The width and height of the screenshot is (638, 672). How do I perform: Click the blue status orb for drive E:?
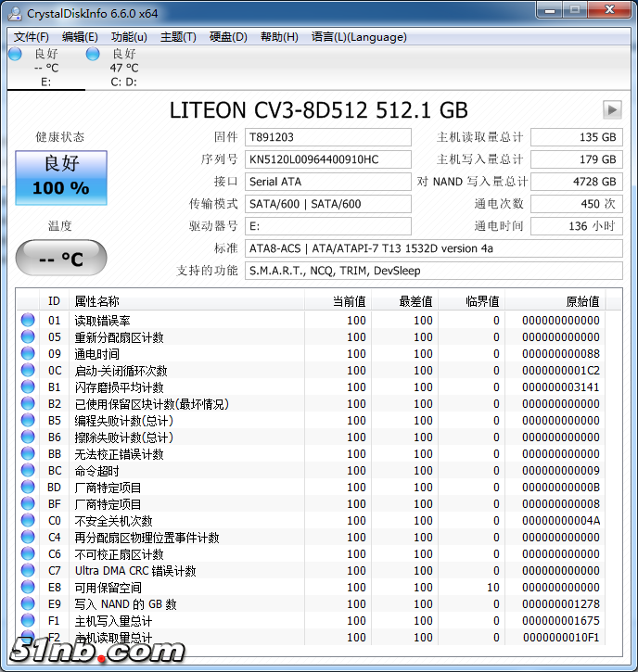pos(15,54)
